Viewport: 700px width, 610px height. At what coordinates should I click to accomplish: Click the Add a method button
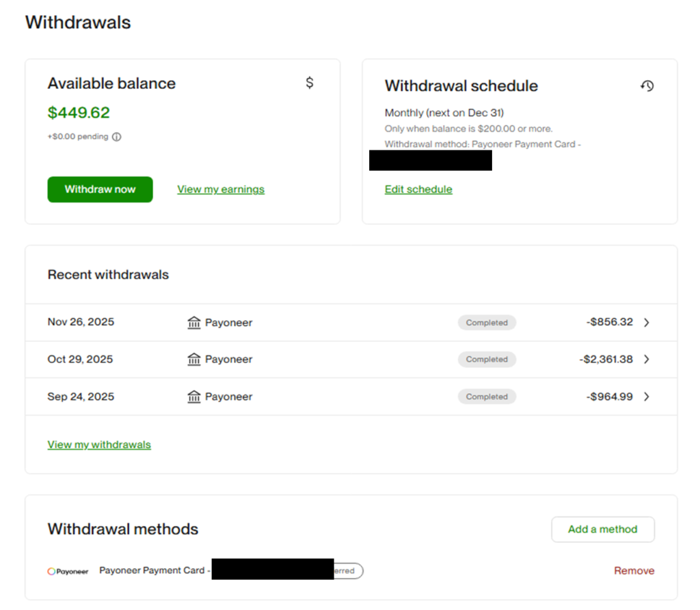click(x=602, y=529)
